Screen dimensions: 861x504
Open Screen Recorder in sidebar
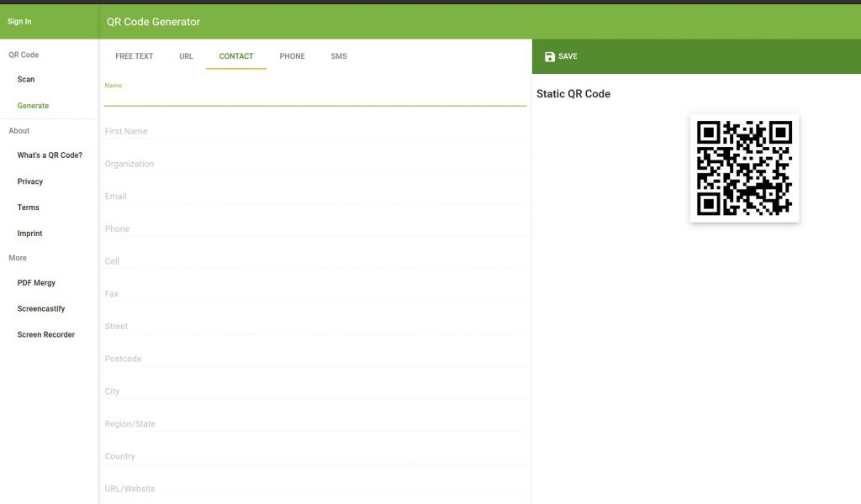46,335
